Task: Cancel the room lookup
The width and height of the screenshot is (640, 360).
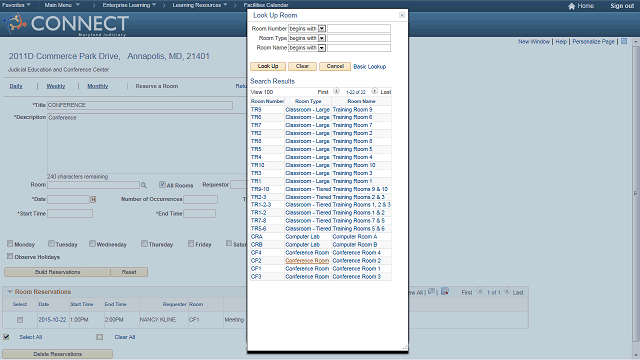Action: point(335,66)
